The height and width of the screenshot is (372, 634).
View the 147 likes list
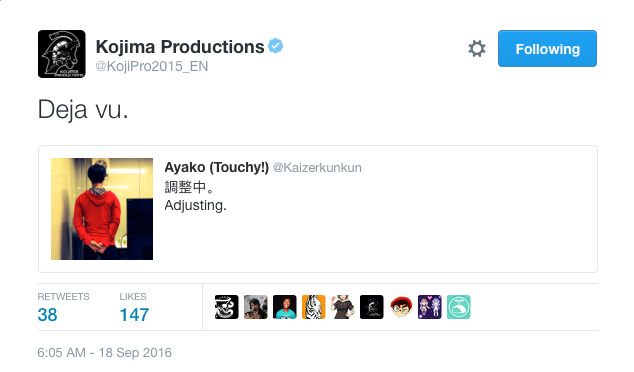coord(134,308)
